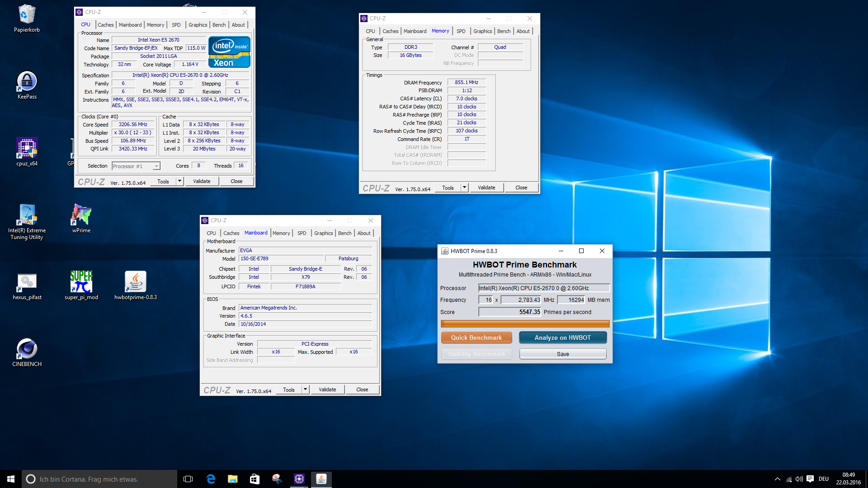Click Validate in the Memory tab window
The image size is (868, 488).
tap(486, 188)
